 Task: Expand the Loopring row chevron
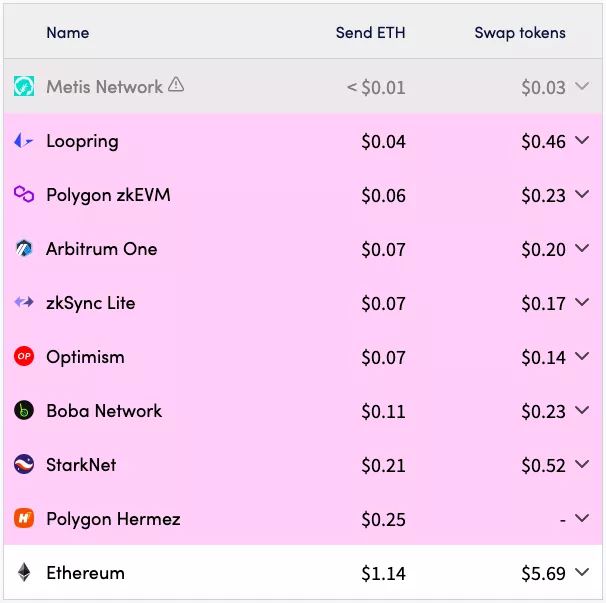tap(583, 141)
